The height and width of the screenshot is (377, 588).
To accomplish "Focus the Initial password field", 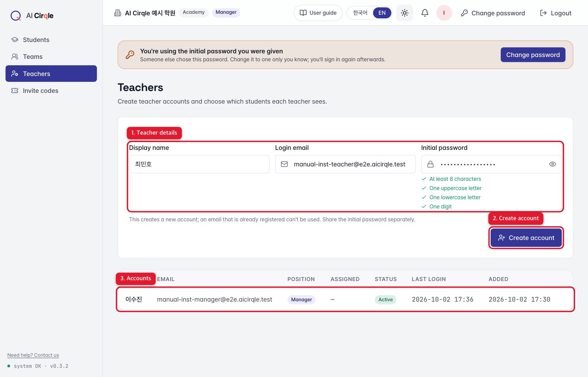I will (491, 164).
